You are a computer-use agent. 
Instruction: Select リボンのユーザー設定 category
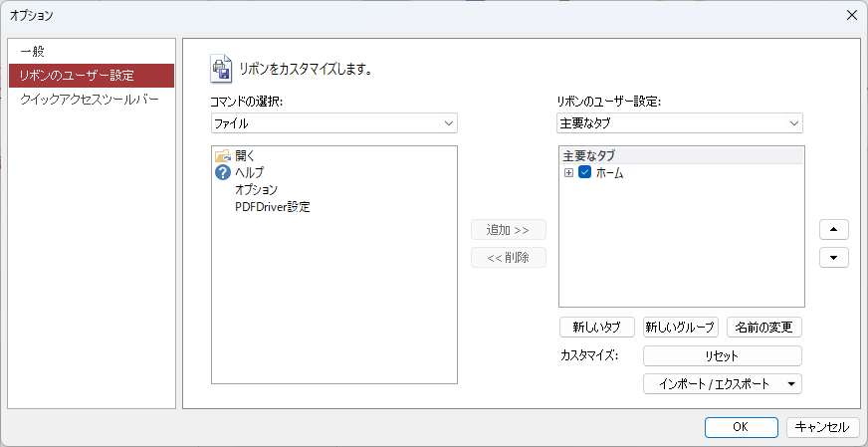(x=92, y=76)
